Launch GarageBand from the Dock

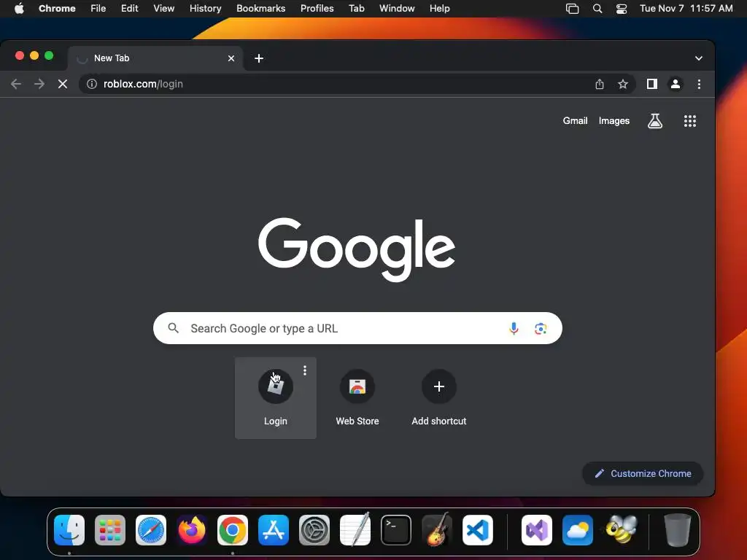(437, 529)
